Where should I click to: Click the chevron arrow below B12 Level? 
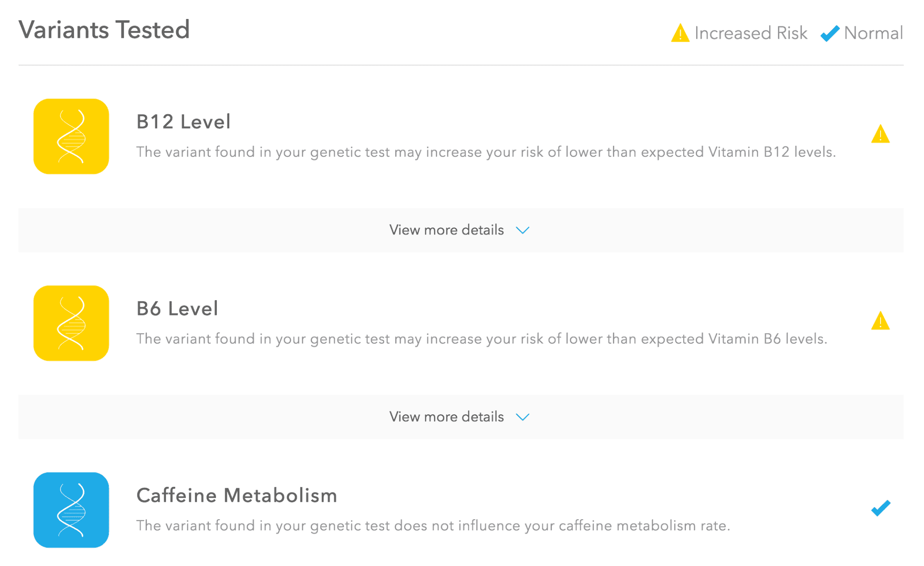tap(522, 230)
